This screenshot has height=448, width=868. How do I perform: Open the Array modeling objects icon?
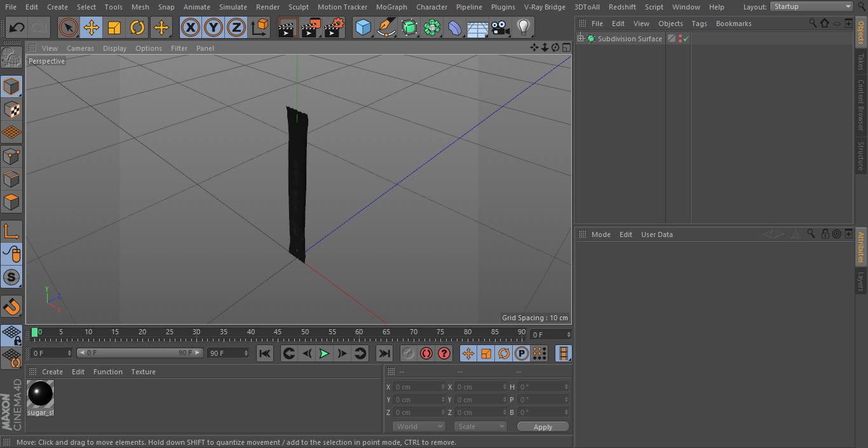(x=432, y=27)
